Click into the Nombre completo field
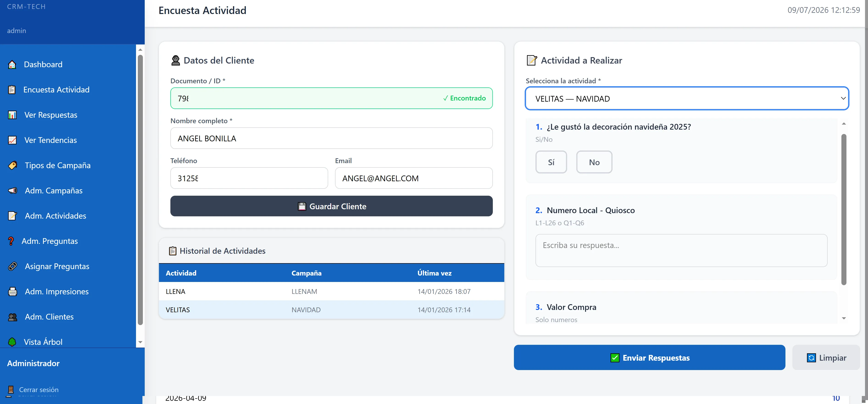Screen dimensions: 868x404 331,138
